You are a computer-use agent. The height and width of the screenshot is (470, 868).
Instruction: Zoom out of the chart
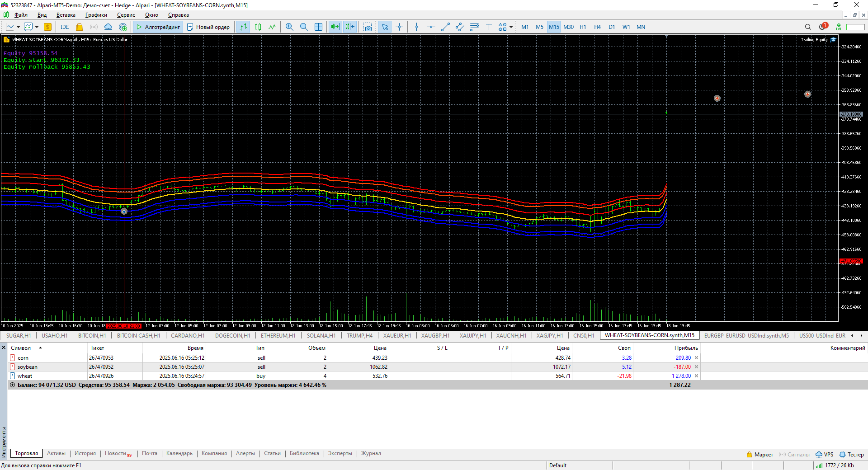(x=304, y=27)
